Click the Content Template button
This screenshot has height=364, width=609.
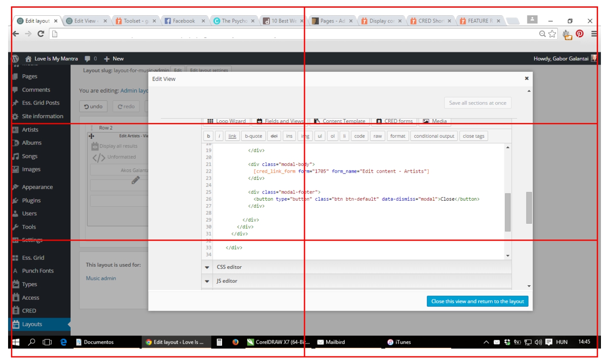pos(339,121)
